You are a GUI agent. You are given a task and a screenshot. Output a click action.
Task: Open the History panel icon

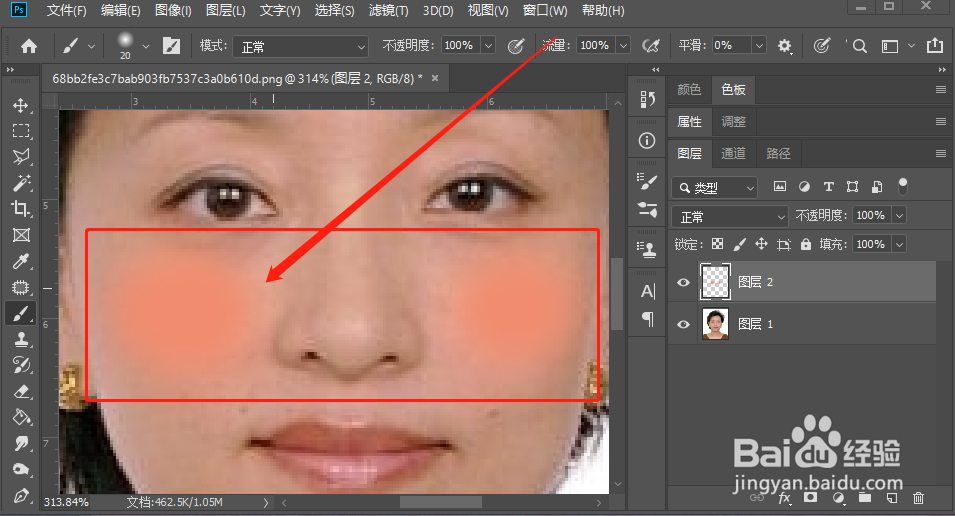tap(647, 99)
